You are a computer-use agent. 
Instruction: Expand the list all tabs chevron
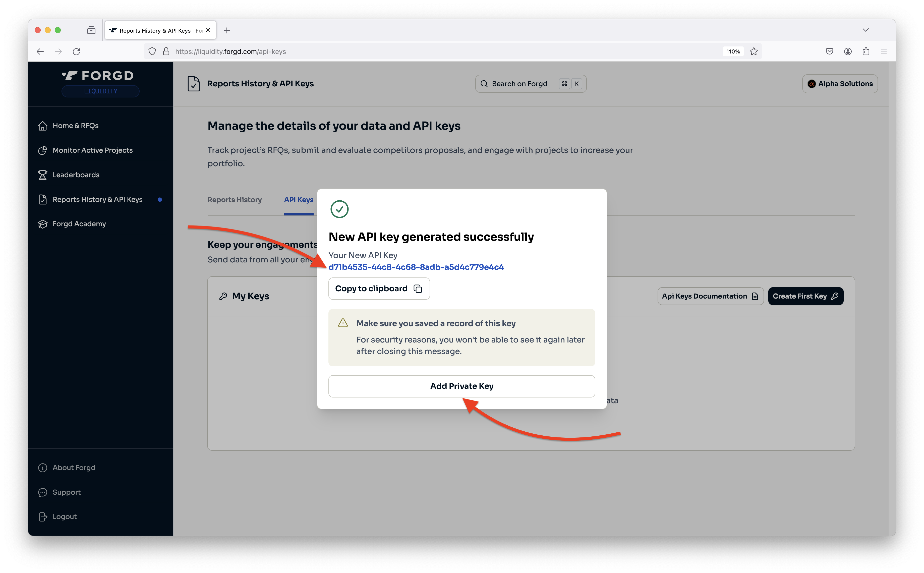click(865, 30)
